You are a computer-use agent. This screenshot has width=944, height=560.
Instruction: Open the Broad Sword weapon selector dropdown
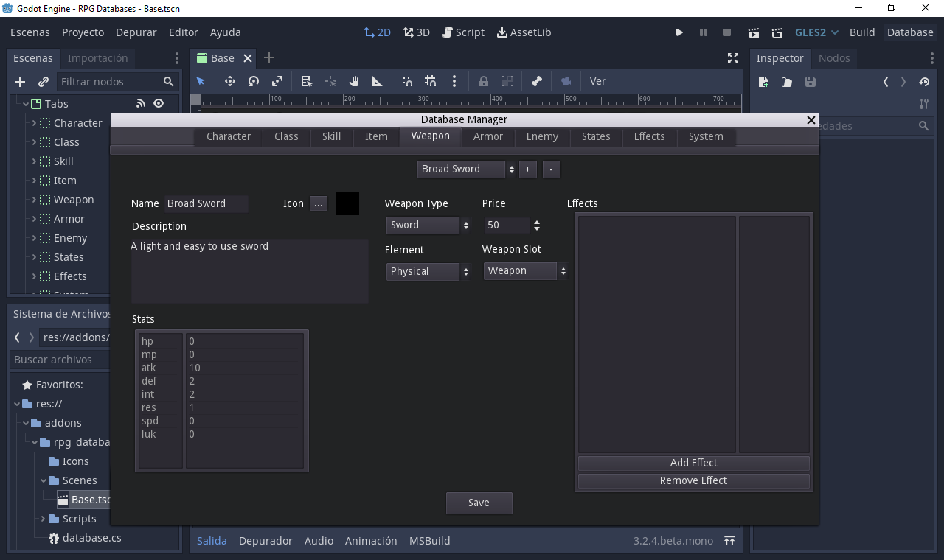pos(467,169)
